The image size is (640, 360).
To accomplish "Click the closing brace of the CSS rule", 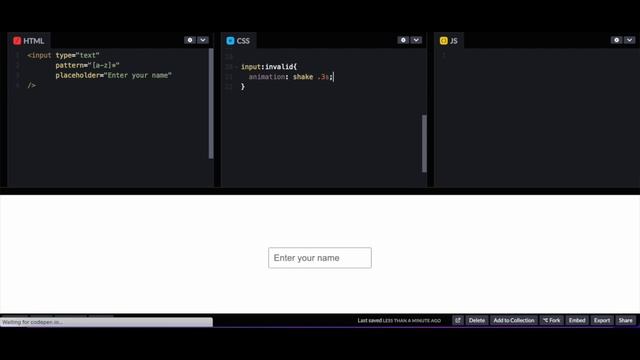I will coord(243,87).
